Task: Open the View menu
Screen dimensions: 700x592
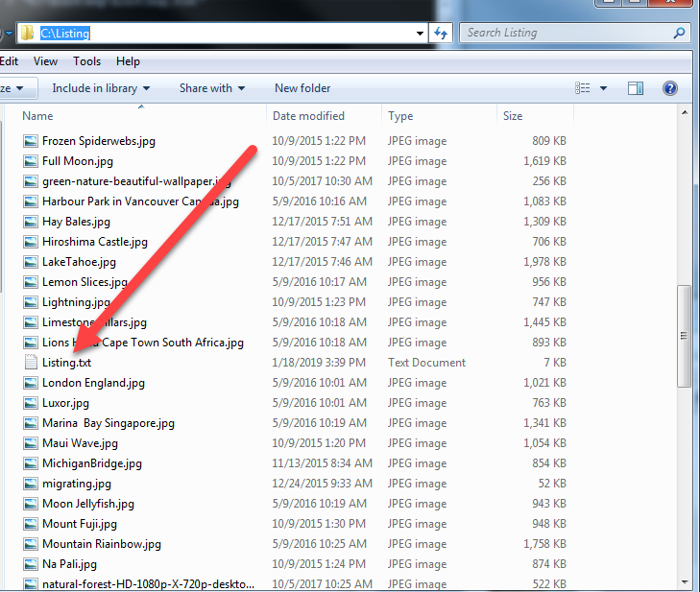Action: 45,61
